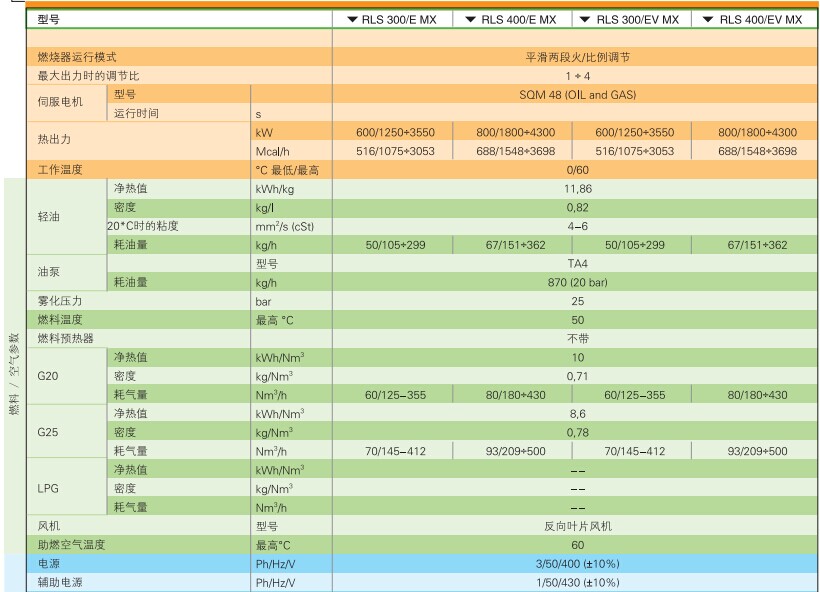
Task: Select the SQM 48 (OIL and GAS) cell
Action: 577,95
